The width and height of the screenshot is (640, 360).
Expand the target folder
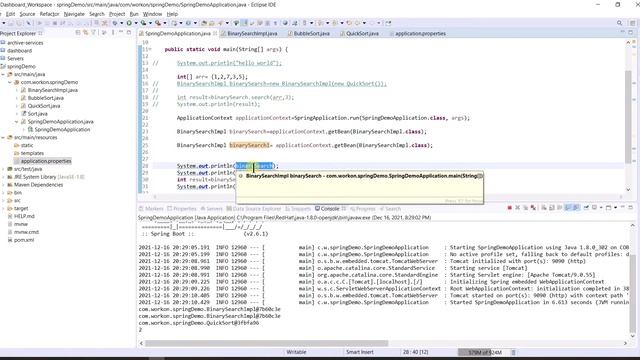pyautogui.click(x=3, y=209)
